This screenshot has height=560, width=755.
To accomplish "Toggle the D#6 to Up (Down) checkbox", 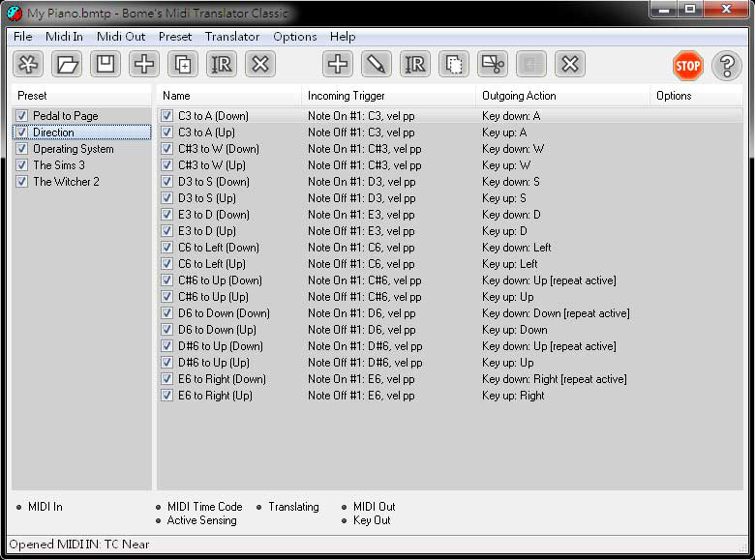I will click(166, 346).
